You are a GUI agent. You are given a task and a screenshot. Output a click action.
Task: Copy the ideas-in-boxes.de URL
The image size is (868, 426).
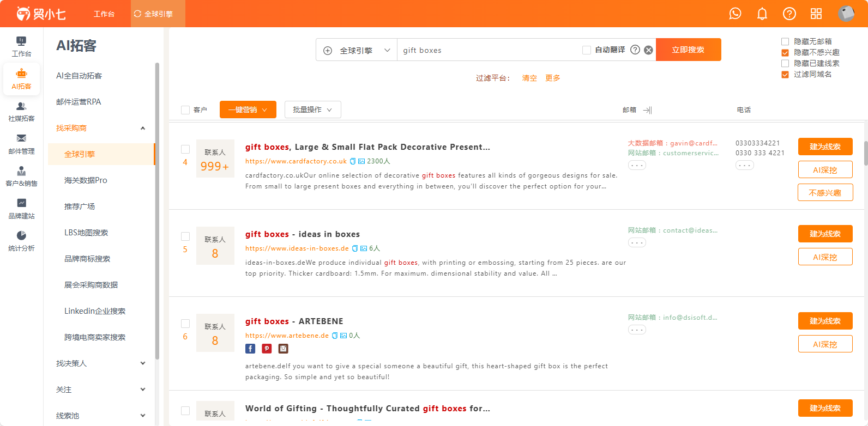(355, 248)
